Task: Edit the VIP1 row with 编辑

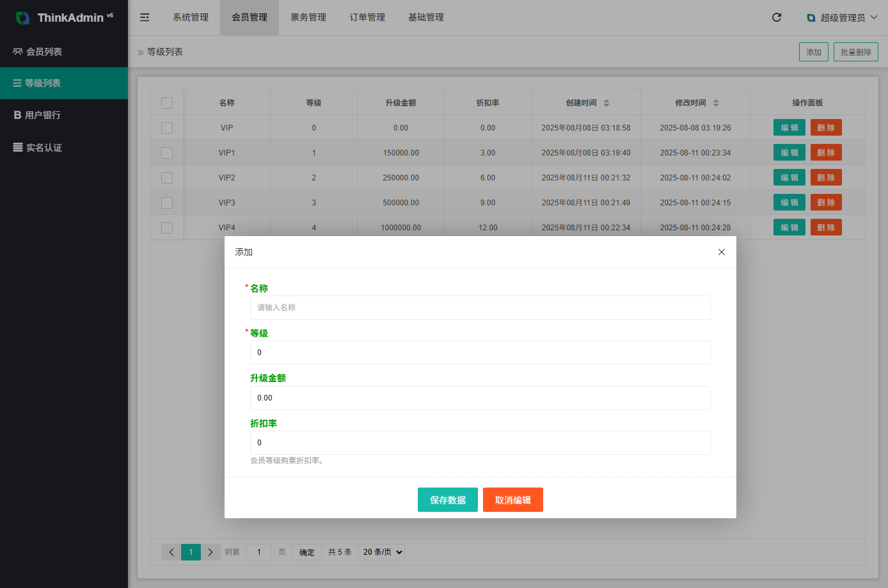Action: pos(789,152)
